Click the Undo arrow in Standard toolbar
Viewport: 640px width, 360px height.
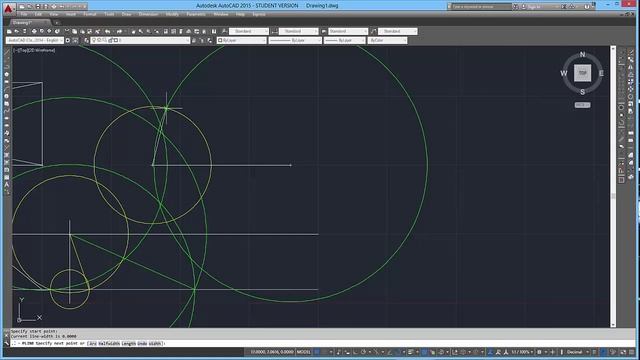[108, 31]
